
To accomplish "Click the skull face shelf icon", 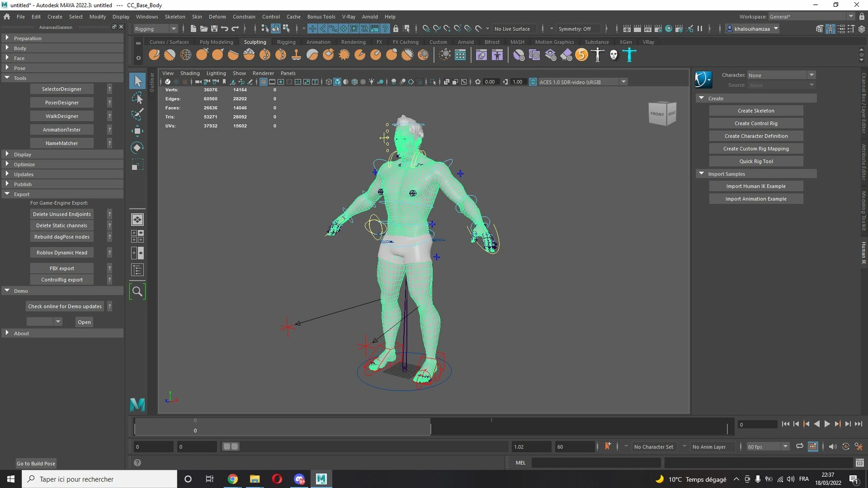I will 613,55.
